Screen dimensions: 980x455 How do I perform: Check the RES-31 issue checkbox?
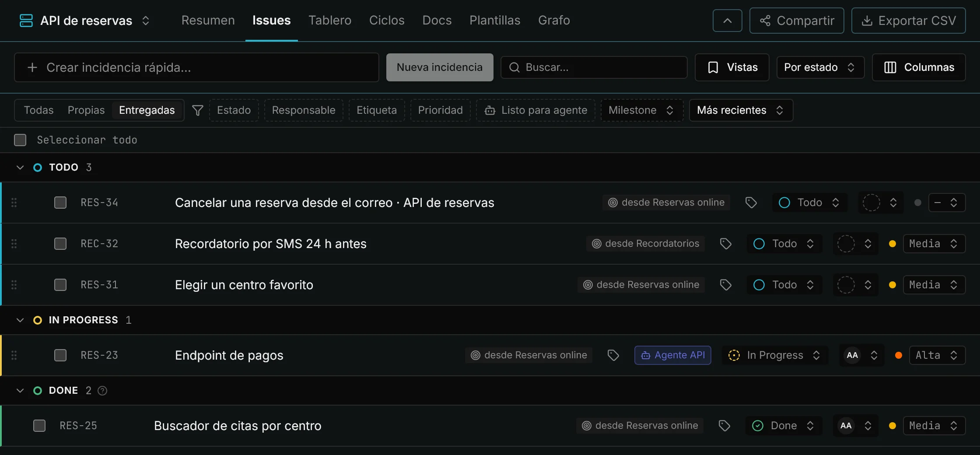pos(60,285)
